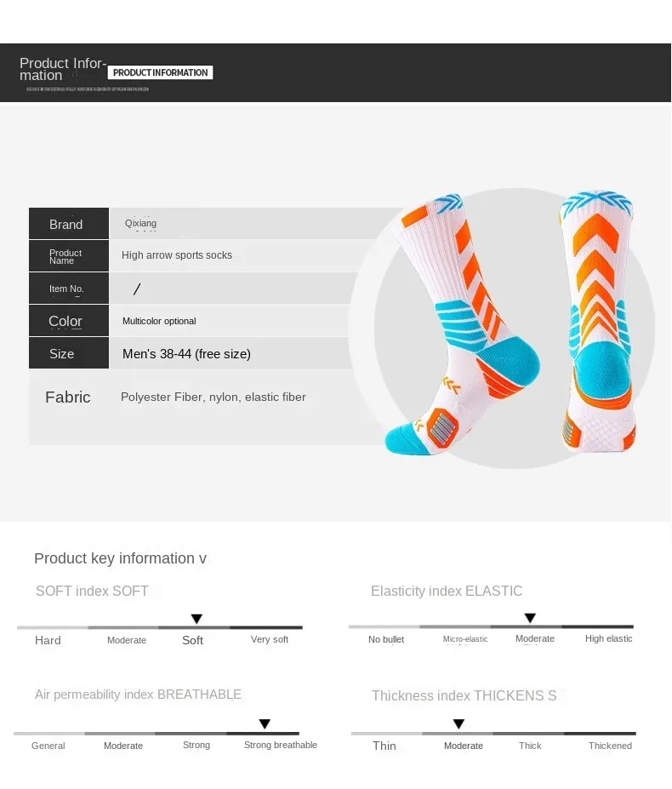This screenshot has height=789, width=672.
Task: Choose Micro-elastic on elasticity scale
Action: coord(465,639)
